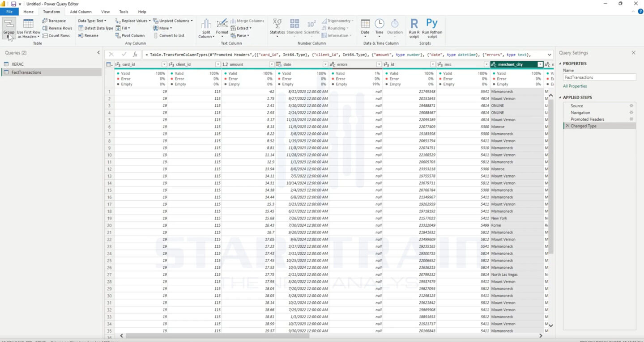Open the filter dropdown for amount column
Image resolution: width=644 pixels, height=342 pixels.
(272, 64)
